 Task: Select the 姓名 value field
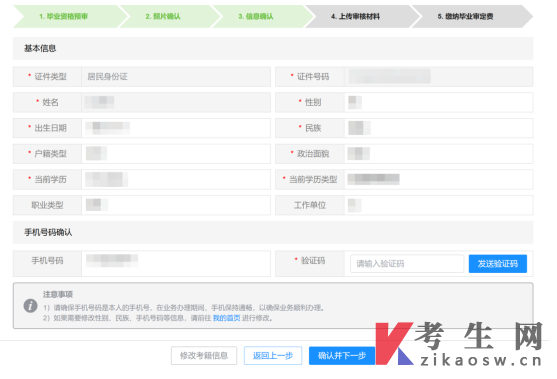tap(176, 102)
